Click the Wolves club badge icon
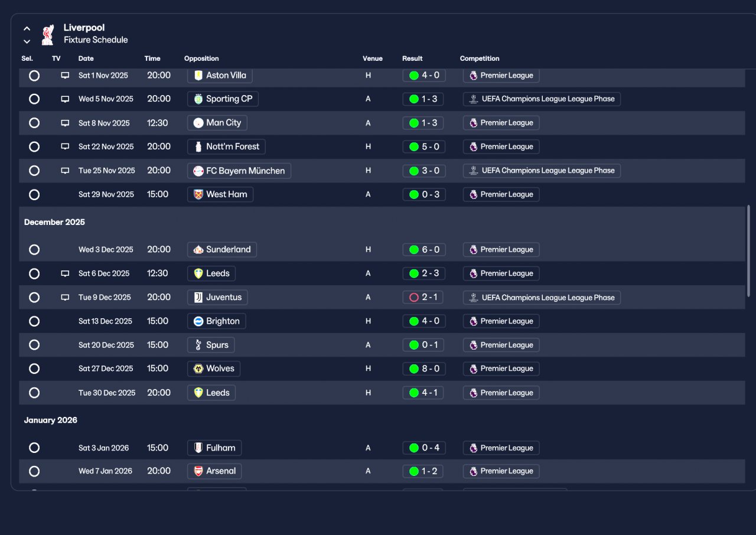The image size is (756, 535). point(198,368)
